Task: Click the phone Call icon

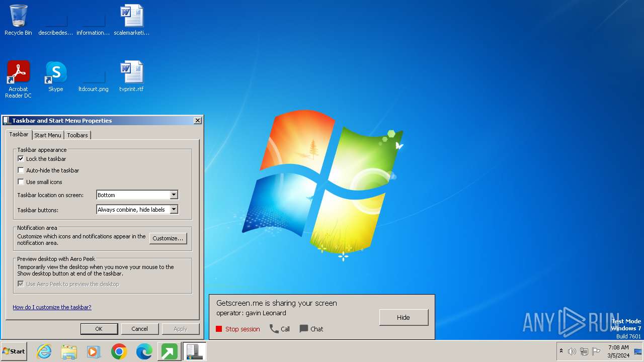Action: click(x=274, y=329)
